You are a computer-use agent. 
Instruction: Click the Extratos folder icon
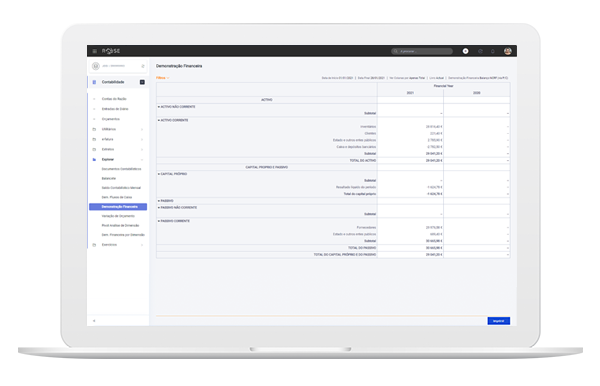(94, 149)
